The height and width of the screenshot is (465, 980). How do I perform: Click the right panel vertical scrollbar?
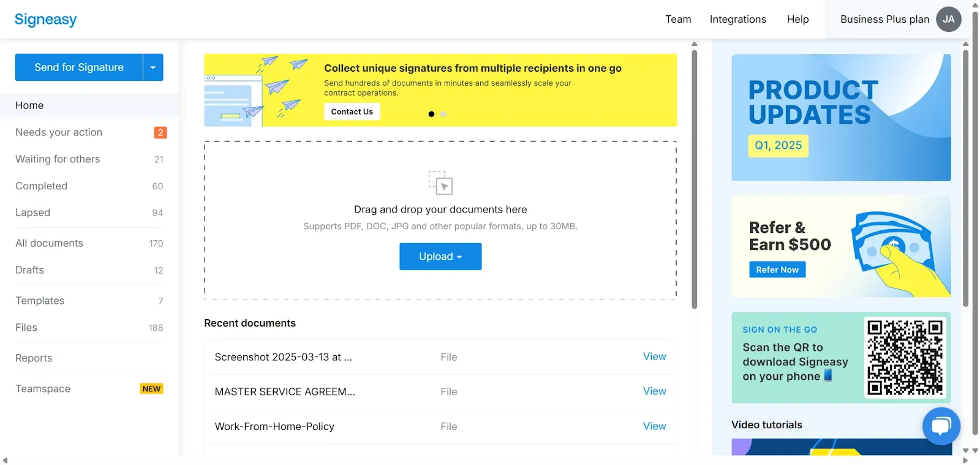(966, 178)
